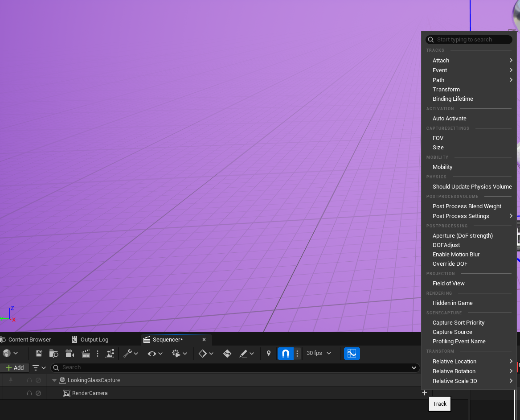This screenshot has width=520, height=420.
Task: Open the Curve Editor
Action: [x=352, y=354]
